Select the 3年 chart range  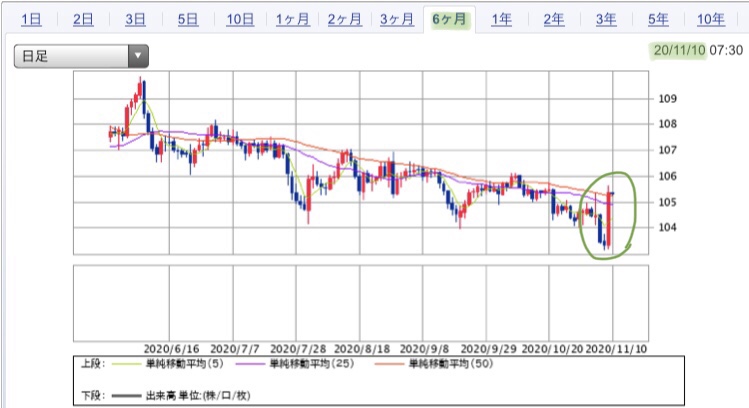[606, 20]
